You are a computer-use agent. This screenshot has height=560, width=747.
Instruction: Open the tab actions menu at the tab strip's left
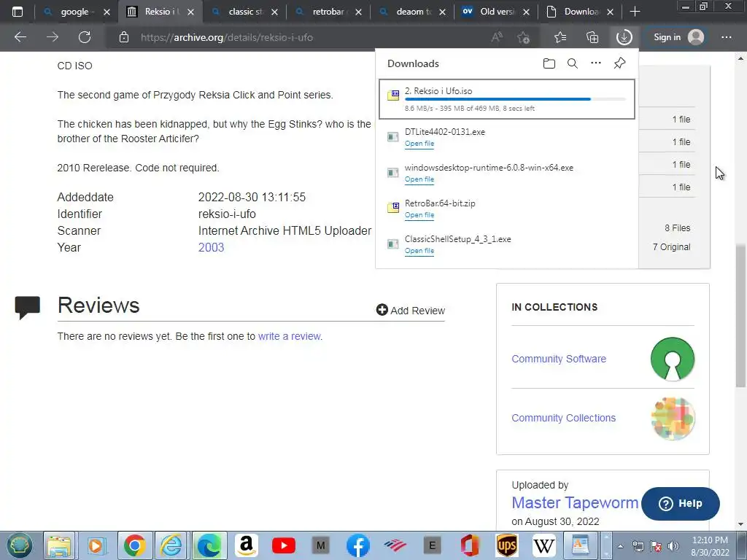(x=18, y=12)
